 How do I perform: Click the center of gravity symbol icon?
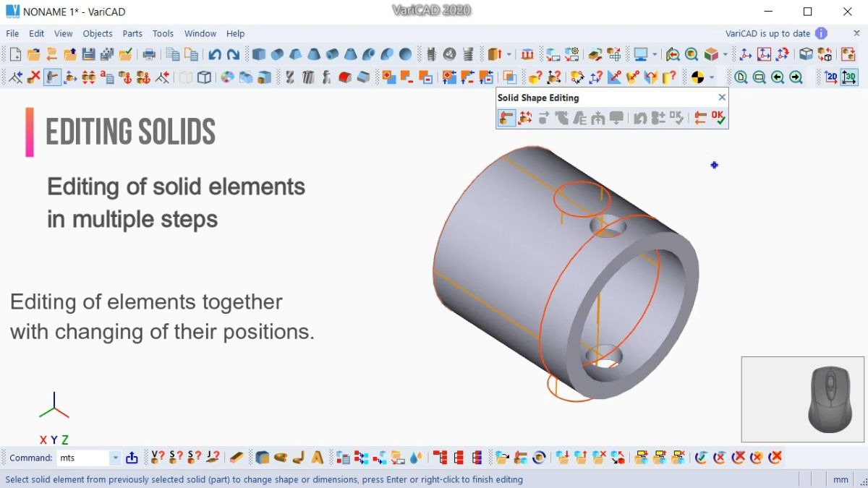pyautogui.click(x=697, y=77)
